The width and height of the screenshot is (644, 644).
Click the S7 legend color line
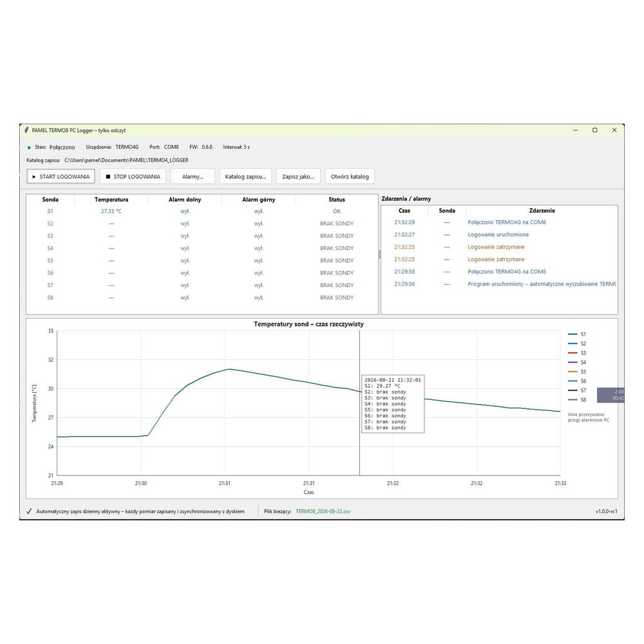pyautogui.click(x=573, y=391)
